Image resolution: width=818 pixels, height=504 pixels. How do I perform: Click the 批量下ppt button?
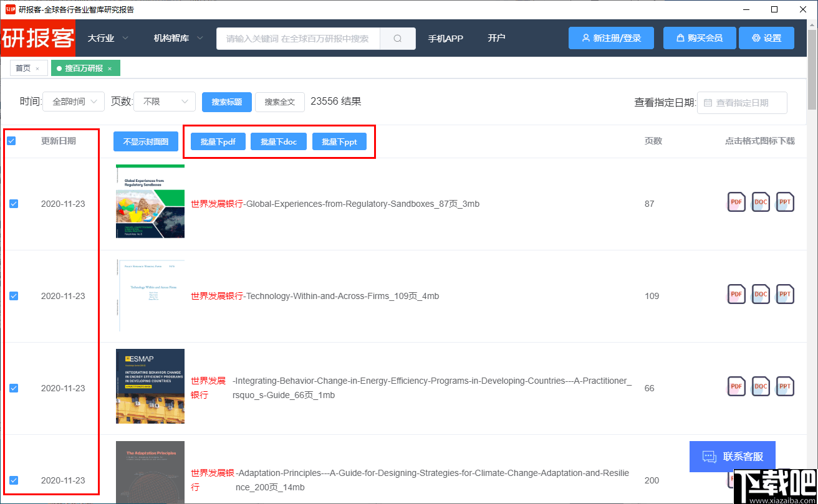point(339,141)
